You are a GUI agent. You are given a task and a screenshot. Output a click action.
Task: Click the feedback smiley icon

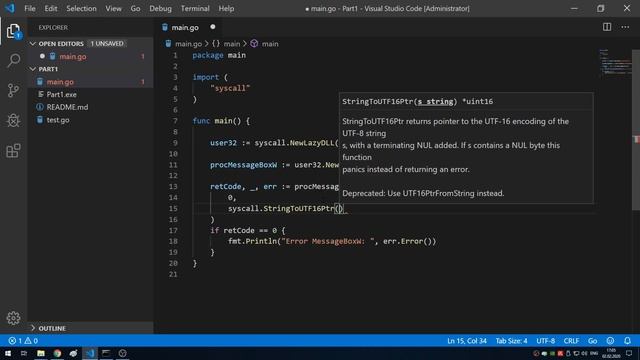[610, 340]
